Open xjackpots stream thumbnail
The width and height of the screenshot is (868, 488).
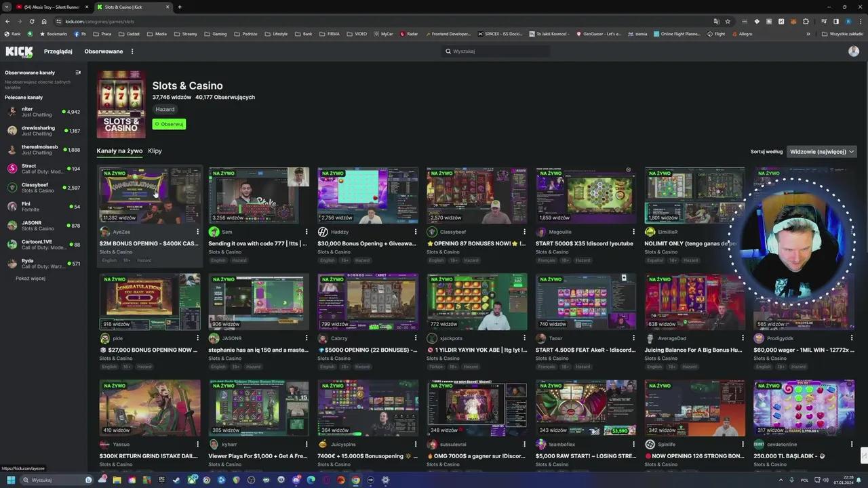click(x=477, y=302)
